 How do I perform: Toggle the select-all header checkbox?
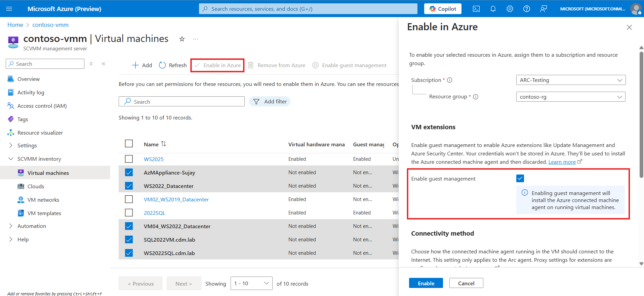[129, 144]
